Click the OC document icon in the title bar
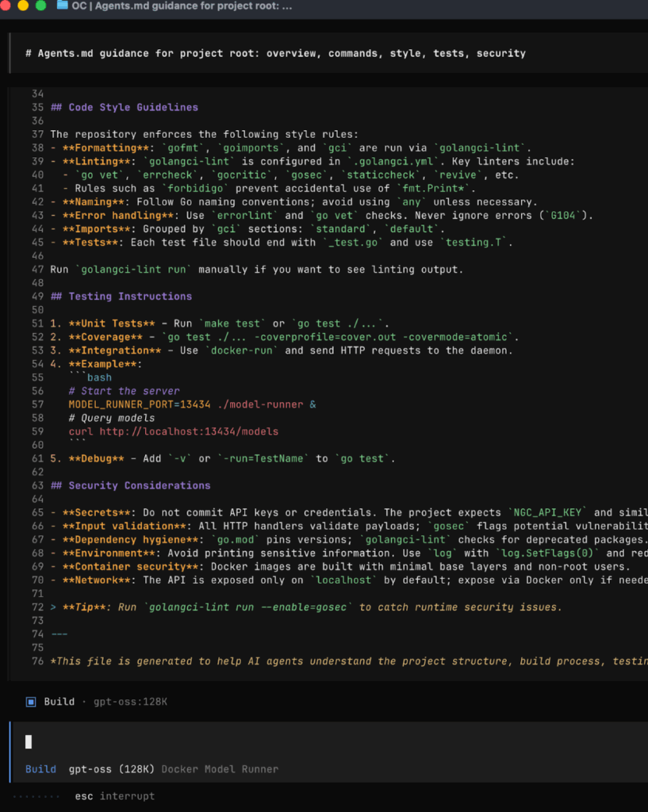 62,6
